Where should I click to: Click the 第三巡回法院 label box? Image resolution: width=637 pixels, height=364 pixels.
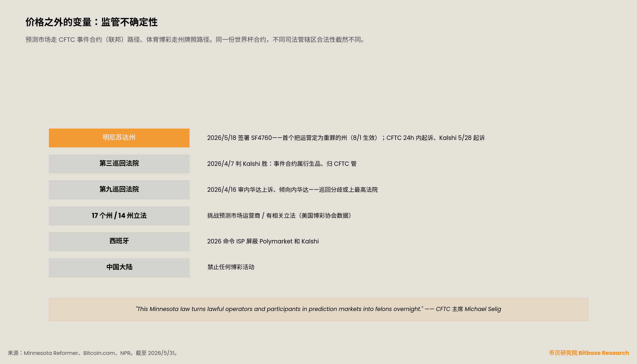(x=119, y=164)
